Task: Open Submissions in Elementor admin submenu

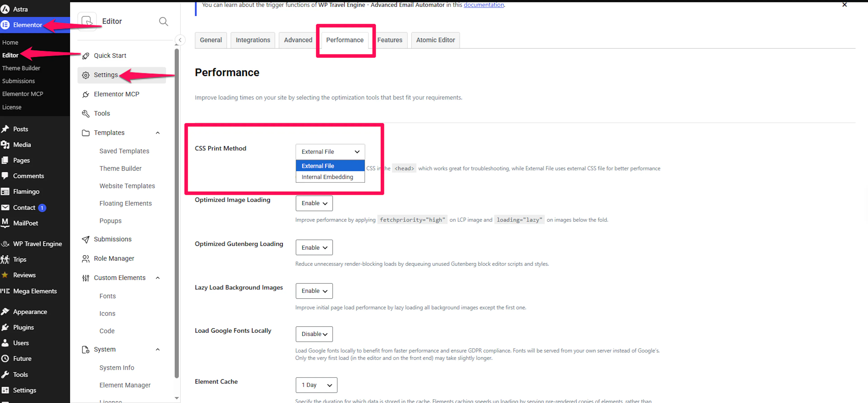Action: point(19,81)
